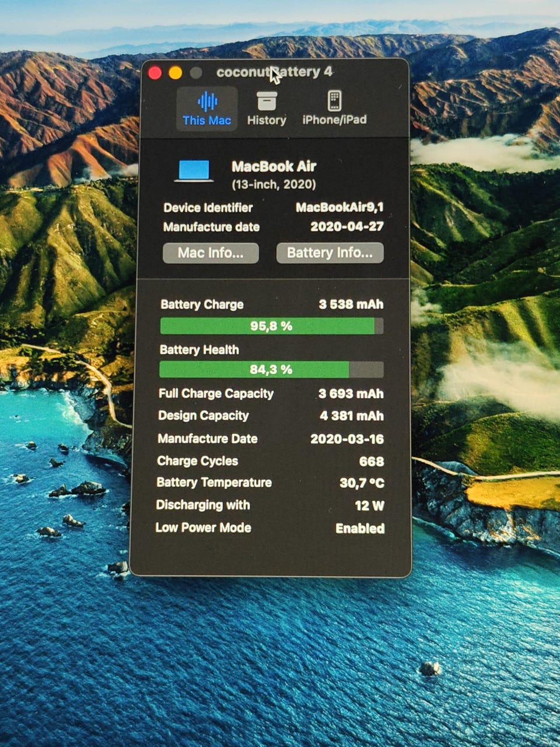Click the Battery Health label
The image size is (560, 747).
[x=199, y=350]
